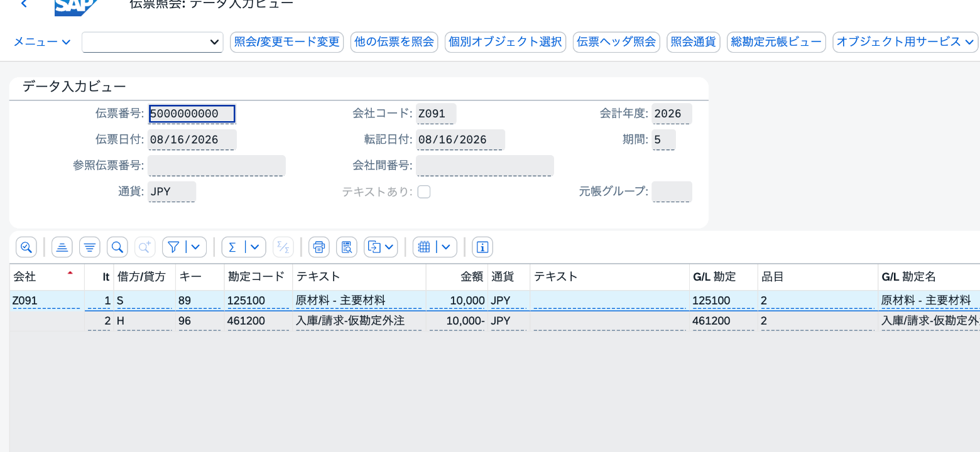The image size is (980, 452).
Task: Click the layout grid icon
Action: 424,247
